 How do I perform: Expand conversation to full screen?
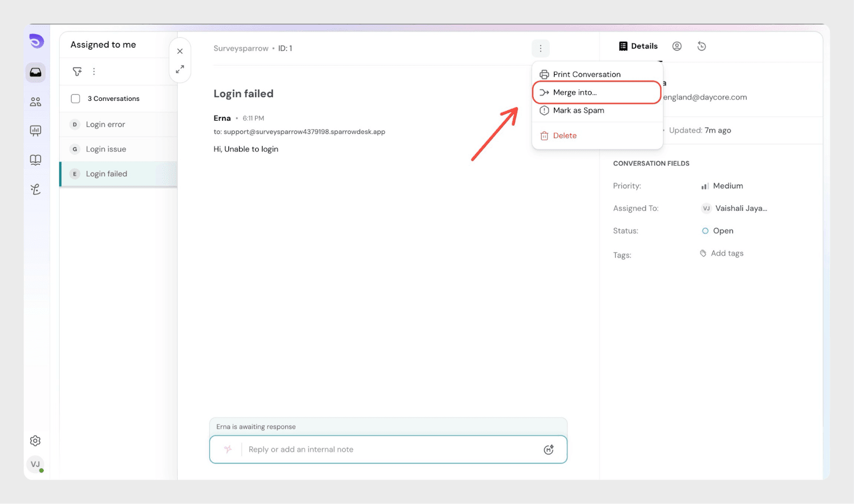[180, 69]
